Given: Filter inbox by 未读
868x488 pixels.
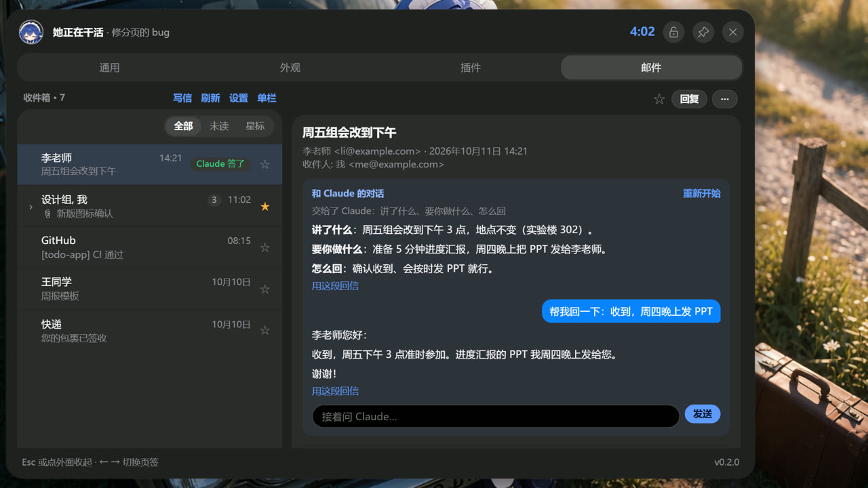Looking at the screenshot, I should coord(219,126).
